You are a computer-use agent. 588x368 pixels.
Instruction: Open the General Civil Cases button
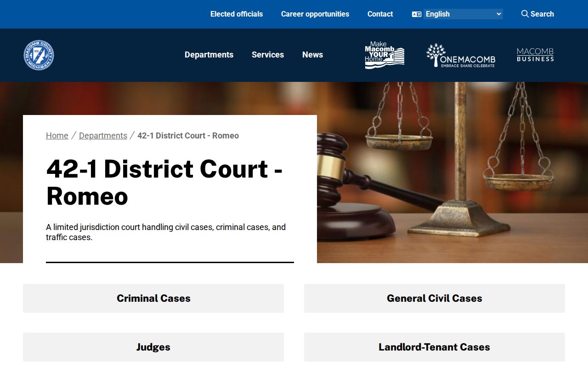(x=435, y=298)
